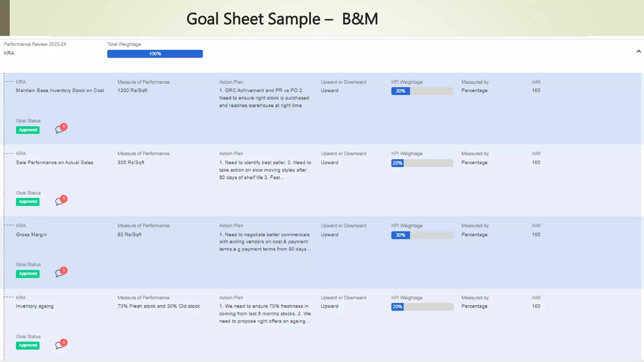644x362 pixels.
Task: Select the Maintain Base Inventory Stock on Cost KRA
Action: (x=60, y=90)
